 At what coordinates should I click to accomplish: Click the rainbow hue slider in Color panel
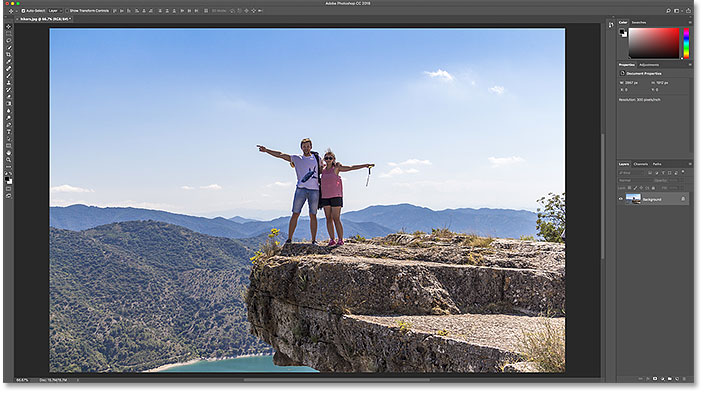click(x=686, y=43)
